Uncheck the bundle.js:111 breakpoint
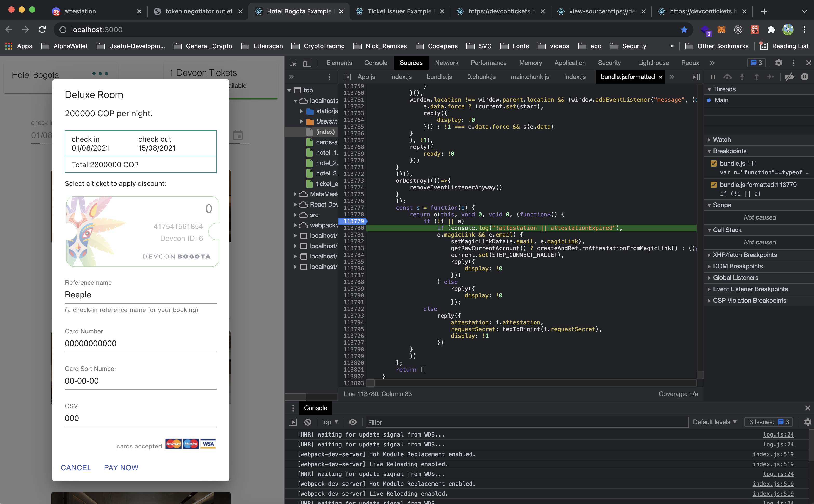The image size is (814, 504). [x=713, y=163]
